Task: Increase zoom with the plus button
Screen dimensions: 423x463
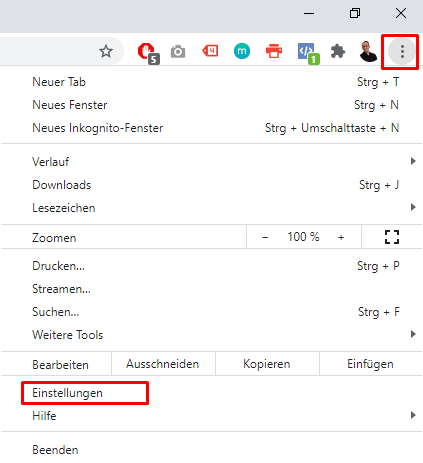Action: [341, 237]
